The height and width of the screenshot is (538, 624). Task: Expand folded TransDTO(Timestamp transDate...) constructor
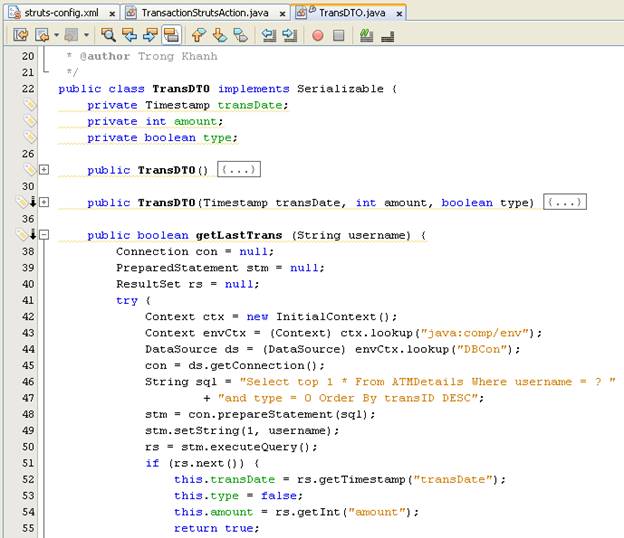pos(44,202)
